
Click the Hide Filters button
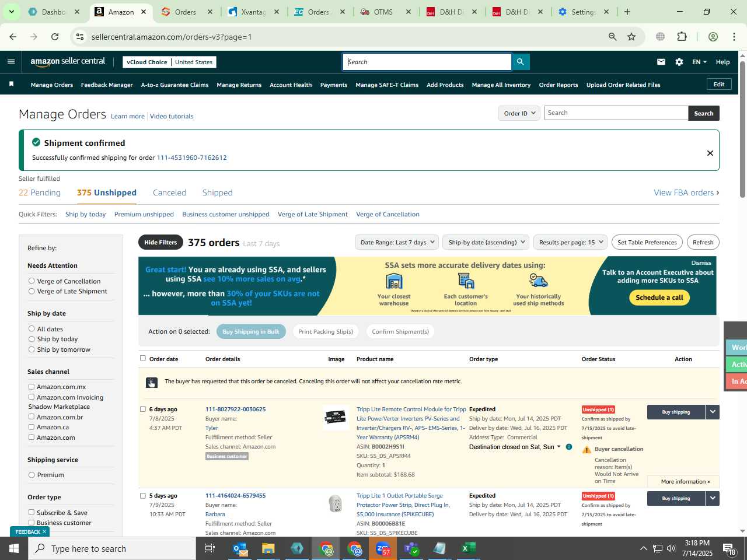click(x=160, y=242)
